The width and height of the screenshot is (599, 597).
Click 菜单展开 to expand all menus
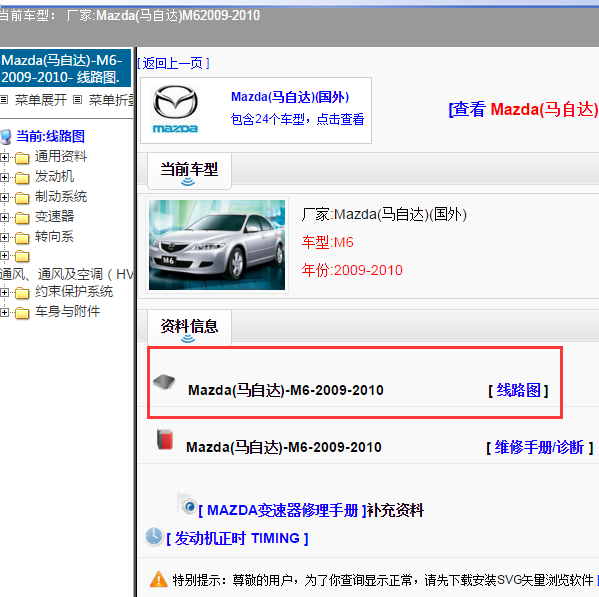(40, 100)
